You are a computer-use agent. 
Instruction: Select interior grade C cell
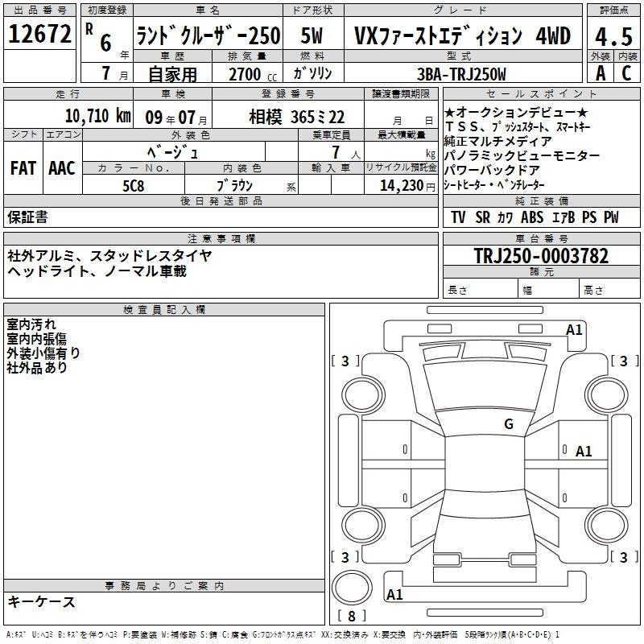click(625, 72)
